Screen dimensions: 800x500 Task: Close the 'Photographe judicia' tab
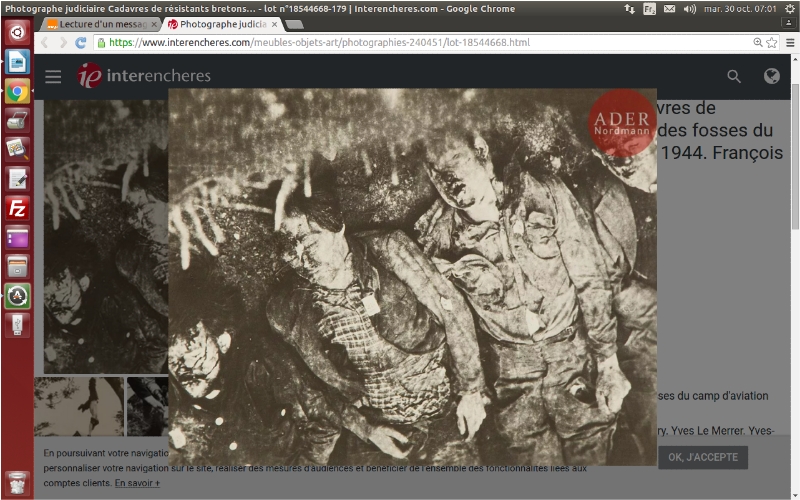point(274,24)
